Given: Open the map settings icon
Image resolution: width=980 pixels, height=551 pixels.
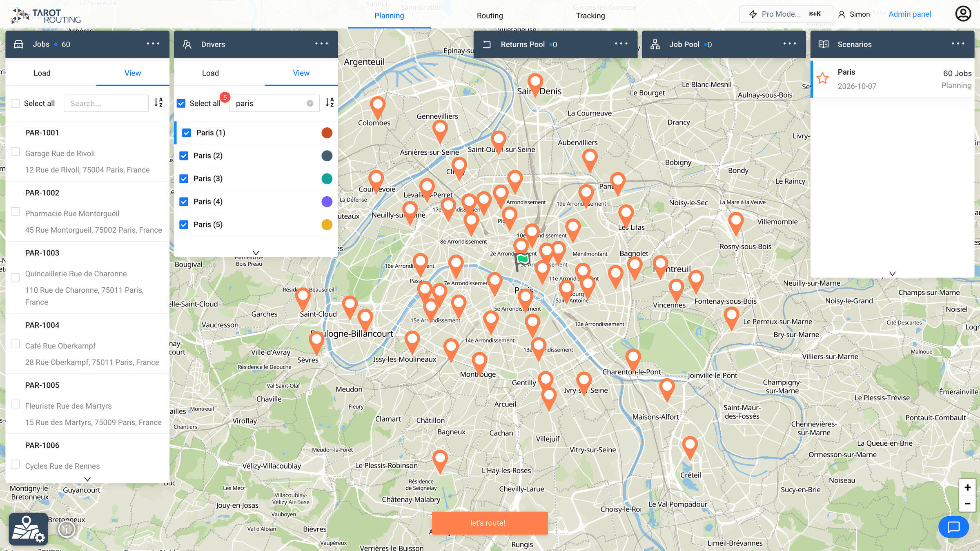Looking at the screenshot, I should click(28, 529).
